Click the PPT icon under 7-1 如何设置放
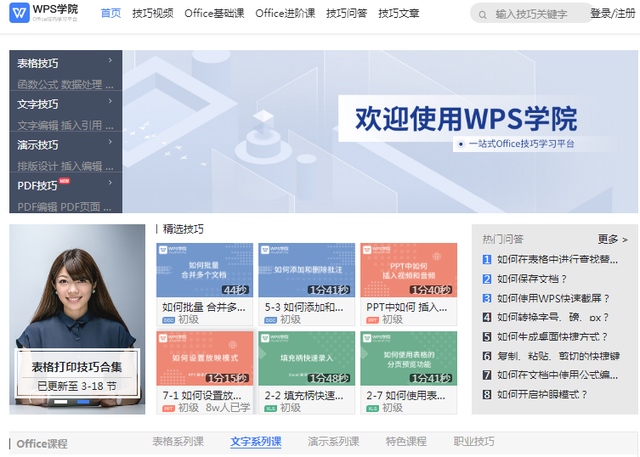 point(169,408)
